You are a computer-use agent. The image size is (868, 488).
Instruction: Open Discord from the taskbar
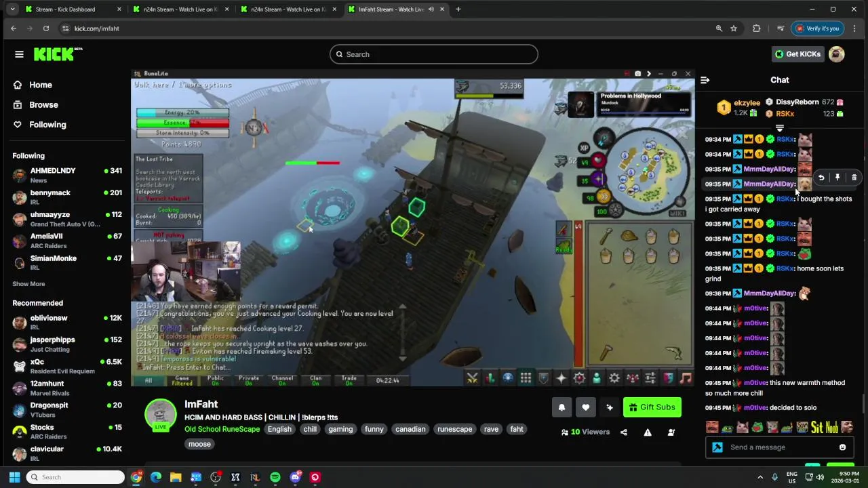coord(295,477)
